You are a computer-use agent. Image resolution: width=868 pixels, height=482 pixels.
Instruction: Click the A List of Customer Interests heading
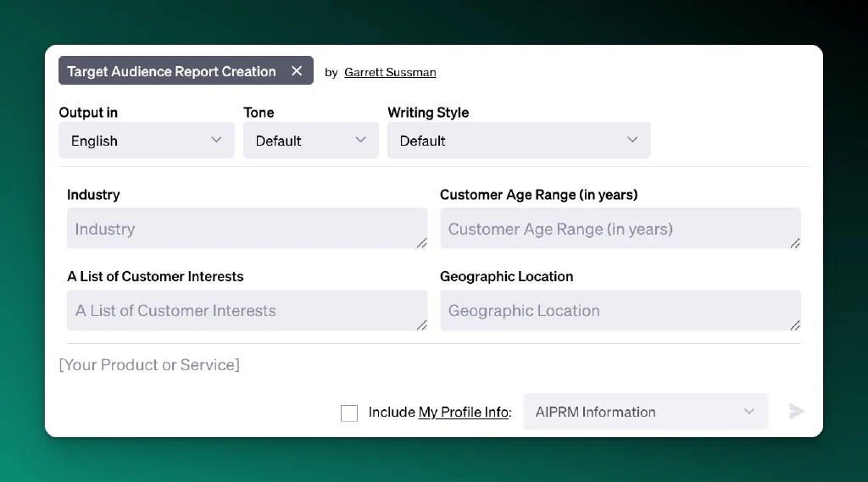pos(155,276)
